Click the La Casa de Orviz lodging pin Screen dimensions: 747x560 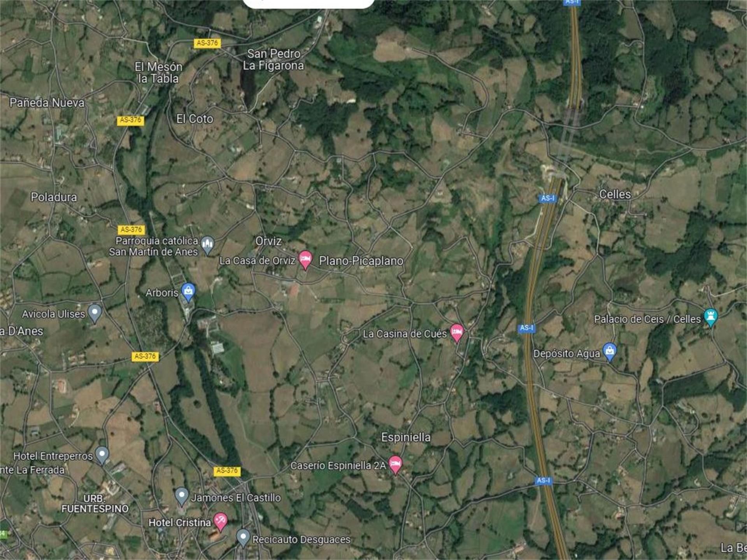tap(305, 260)
